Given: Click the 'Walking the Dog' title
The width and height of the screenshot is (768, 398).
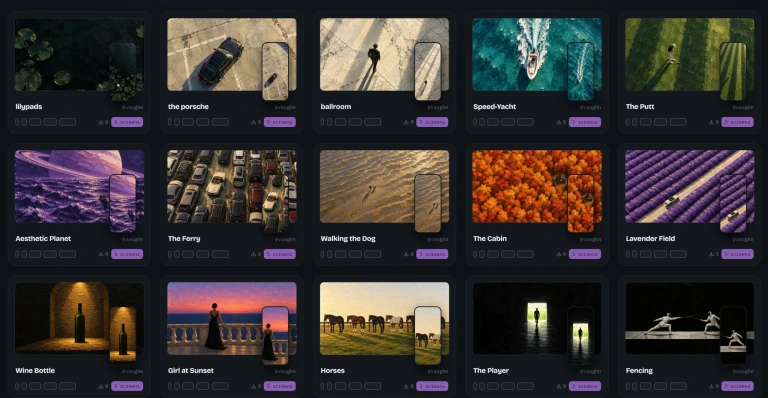Looking at the screenshot, I should click(x=348, y=238).
